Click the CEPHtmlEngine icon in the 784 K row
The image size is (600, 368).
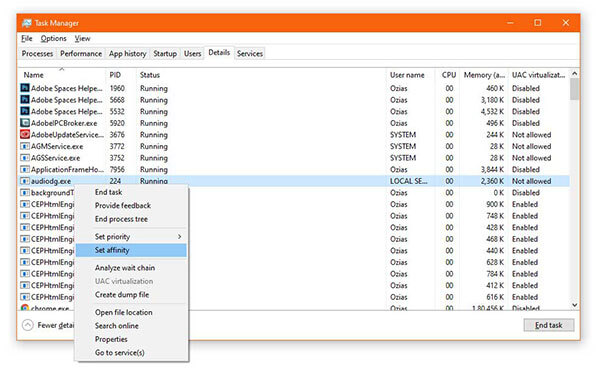25,274
